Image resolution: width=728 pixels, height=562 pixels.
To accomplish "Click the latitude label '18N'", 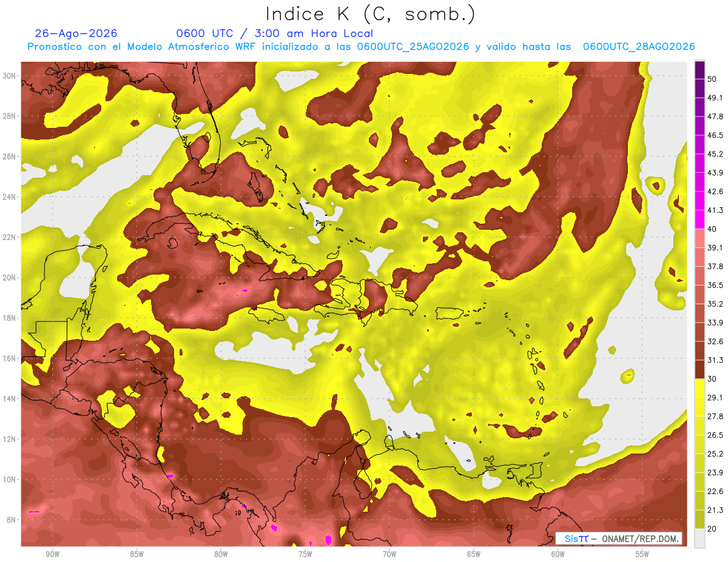I will (x=10, y=318).
